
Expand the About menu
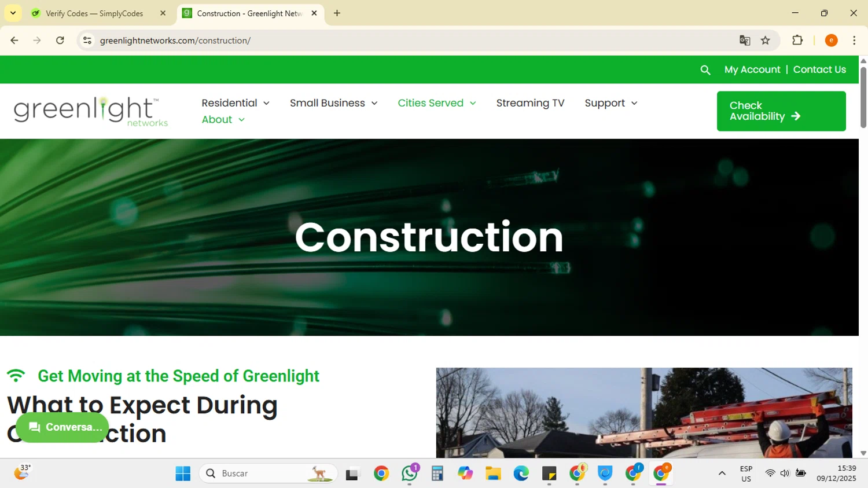point(223,119)
